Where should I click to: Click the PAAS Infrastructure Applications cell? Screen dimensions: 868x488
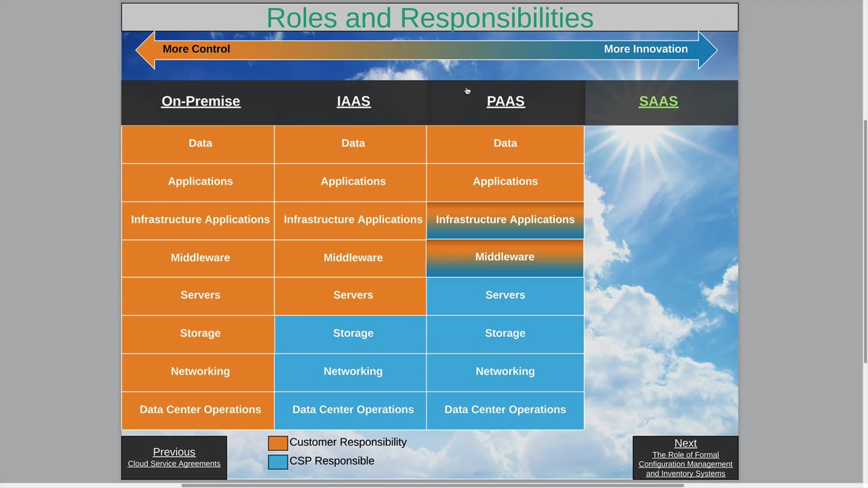505,220
